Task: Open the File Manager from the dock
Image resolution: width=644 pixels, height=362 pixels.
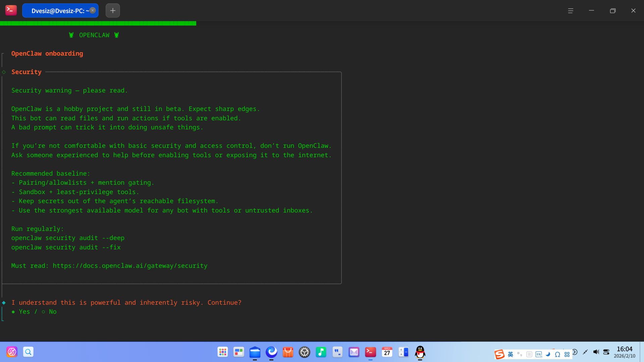Action: pos(255,352)
